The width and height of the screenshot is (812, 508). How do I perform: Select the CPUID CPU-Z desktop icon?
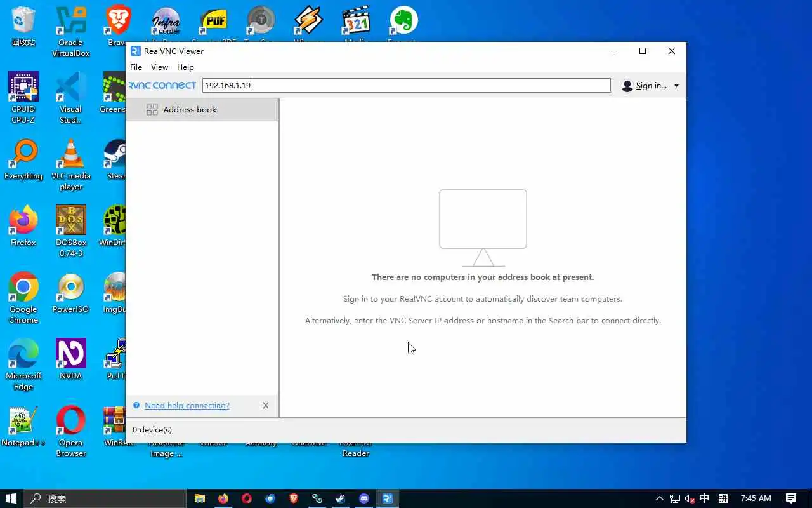pyautogui.click(x=23, y=98)
